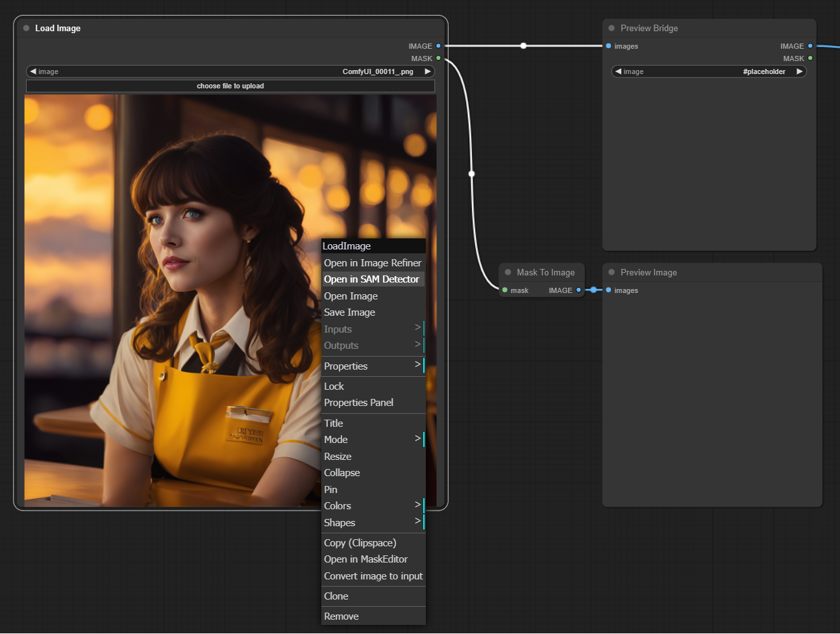Click the midpoint dot on the IMAGE wire

click(523, 45)
